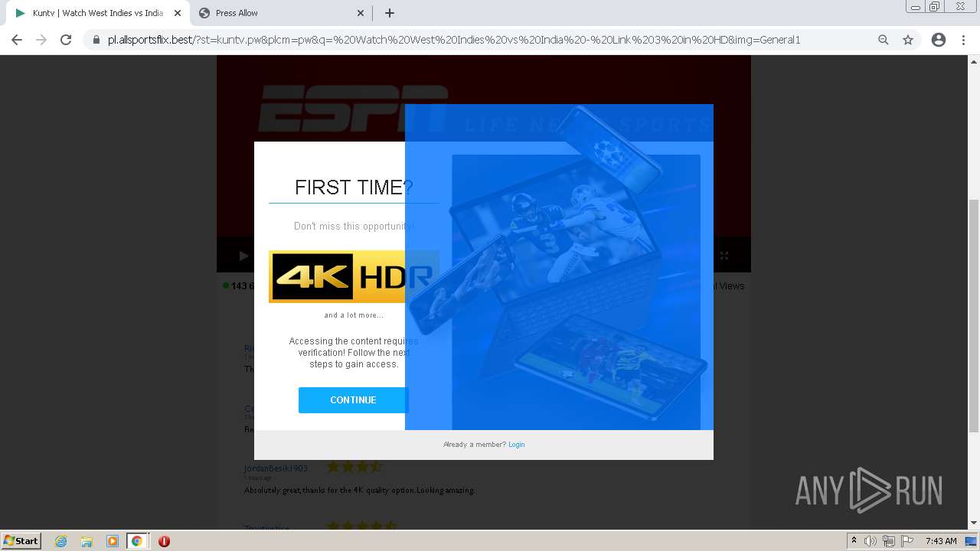This screenshot has height=551, width=980.
Task: Play the video with play button
Action: (x=243, y=256)
